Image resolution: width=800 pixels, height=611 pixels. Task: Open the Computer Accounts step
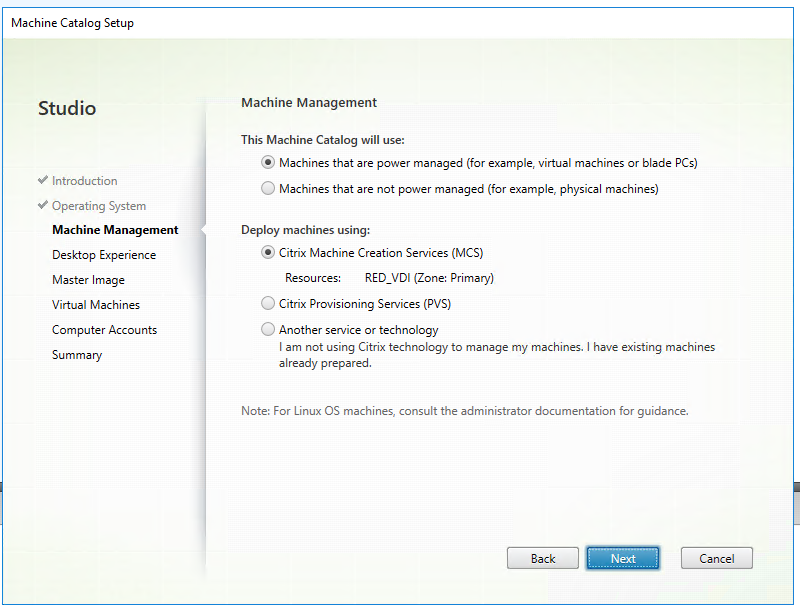(105, 329)
